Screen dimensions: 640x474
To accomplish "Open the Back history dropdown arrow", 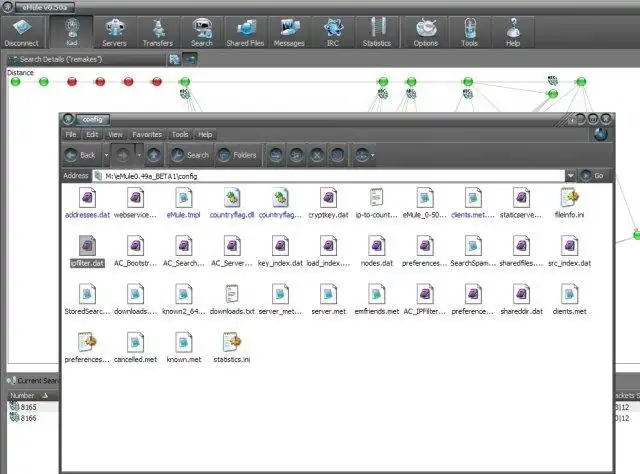I will 107,155.
